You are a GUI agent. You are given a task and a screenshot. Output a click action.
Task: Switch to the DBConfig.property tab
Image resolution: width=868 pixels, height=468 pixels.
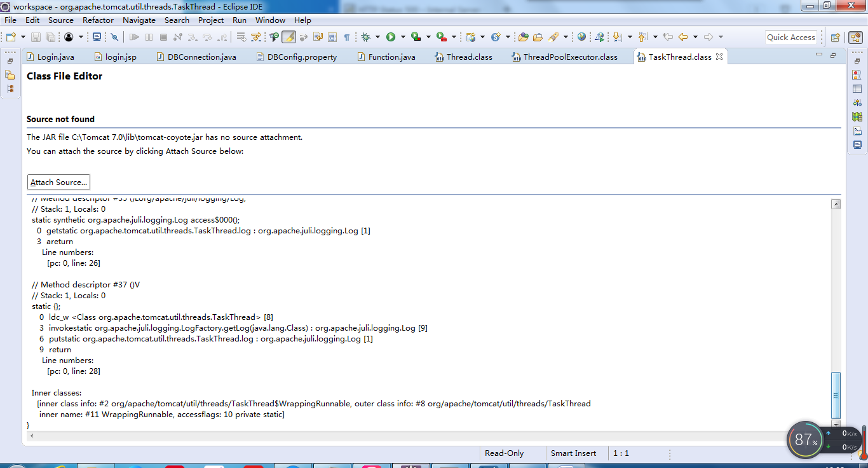click(297, 57)
